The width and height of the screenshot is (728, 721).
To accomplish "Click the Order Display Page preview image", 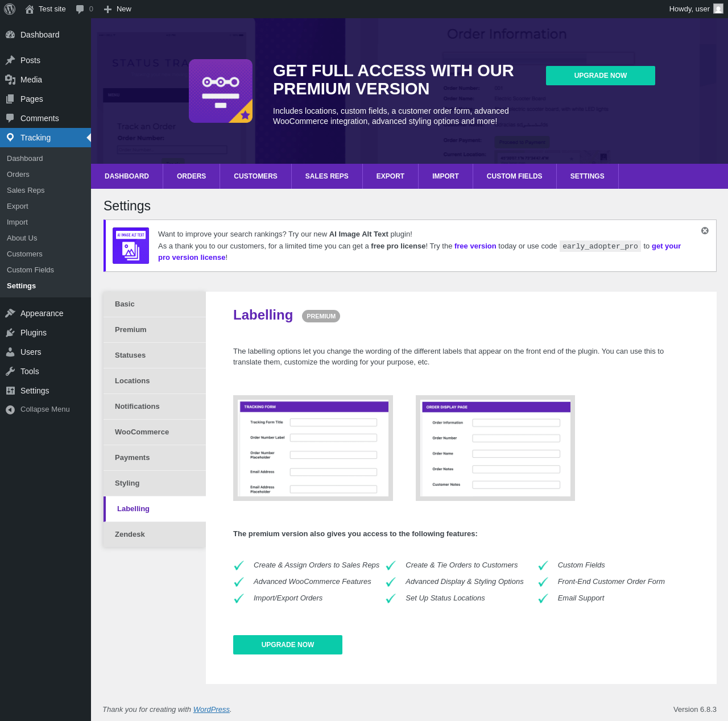I will [495, 448].
